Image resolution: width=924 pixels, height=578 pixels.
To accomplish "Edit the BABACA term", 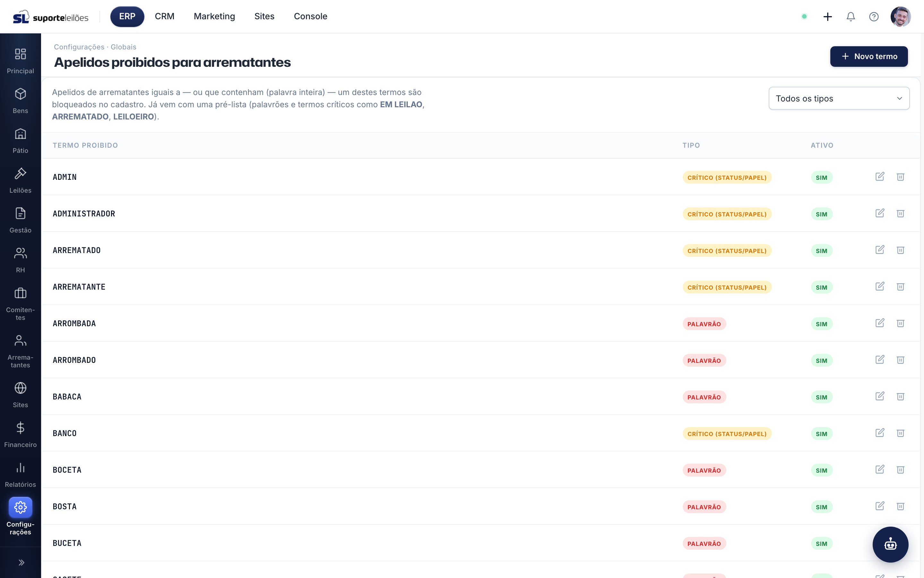I will [x=880, y=397].
